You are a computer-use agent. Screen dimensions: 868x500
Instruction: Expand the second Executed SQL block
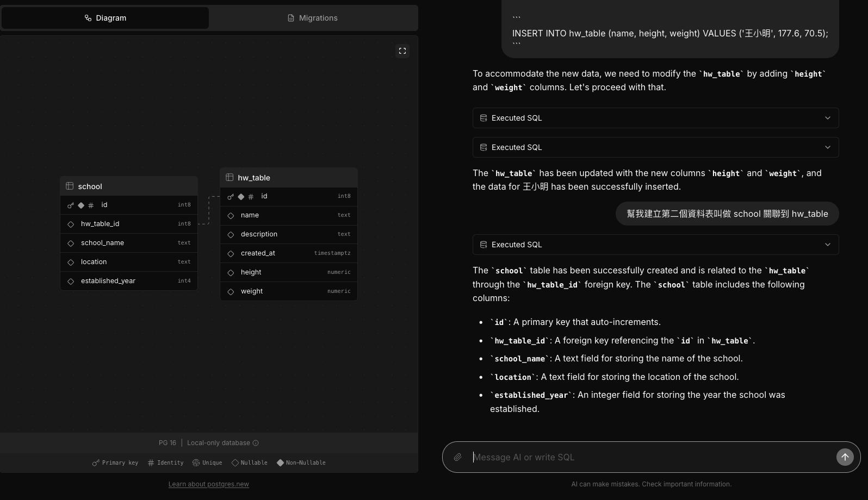point(656,147)
